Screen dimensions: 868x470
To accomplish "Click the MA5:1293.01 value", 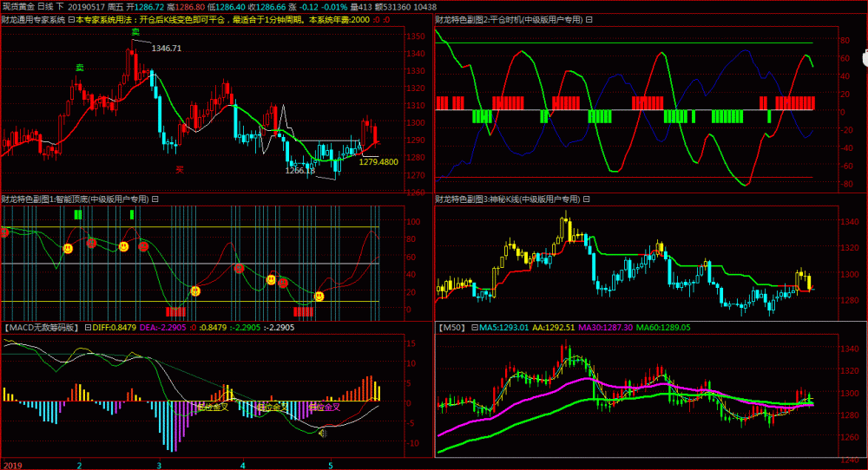I will pyautogui.click(x=503, y=327).
